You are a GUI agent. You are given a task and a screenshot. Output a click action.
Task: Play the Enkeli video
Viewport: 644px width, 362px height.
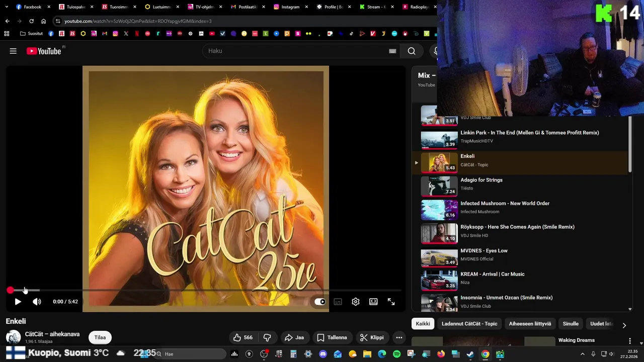pyautogui.click(x=18, y=302)
